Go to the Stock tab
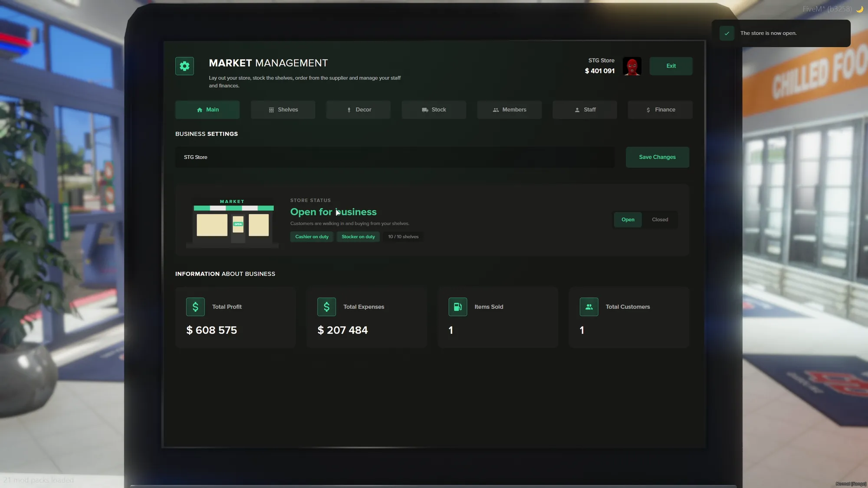The image size is (868, 488). coord(434,110)
